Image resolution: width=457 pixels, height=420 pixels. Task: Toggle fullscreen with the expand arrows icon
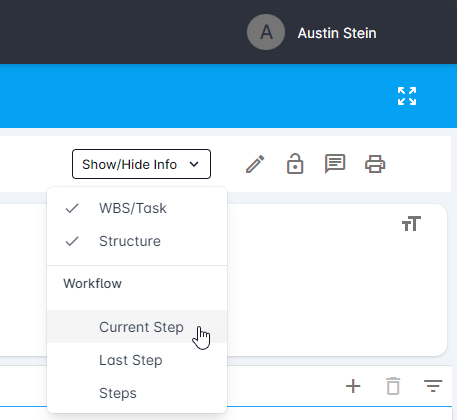407,96
